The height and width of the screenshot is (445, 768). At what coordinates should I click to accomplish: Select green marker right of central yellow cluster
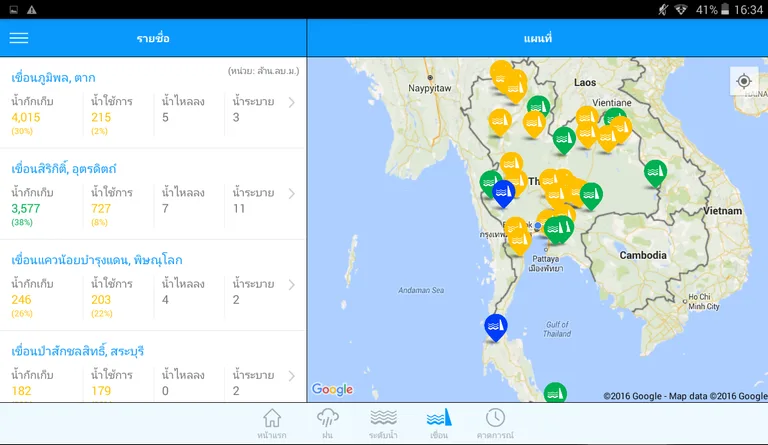(591, 194)
